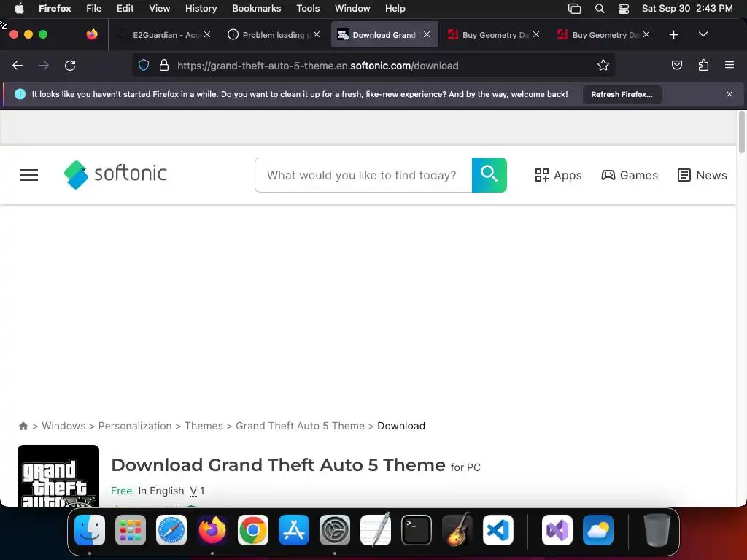Screen dimensions: 747x560
Task: Dismiss the Firefox refresh notification bar
Action: 729,94
